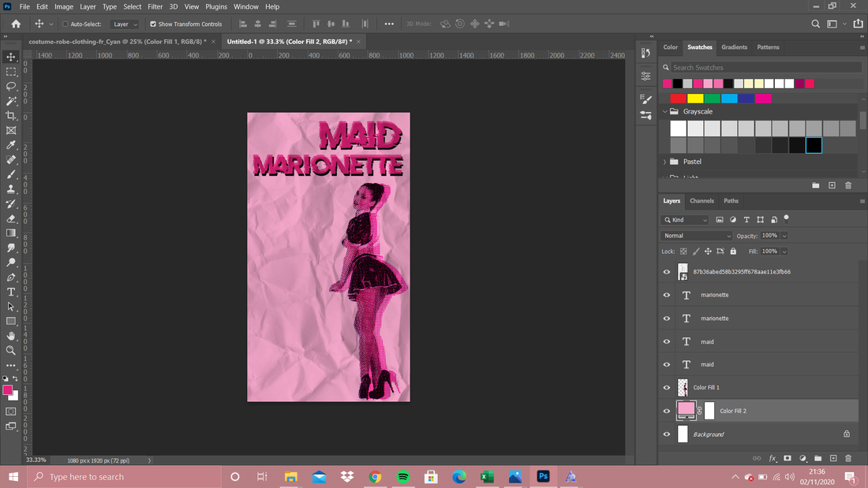Toggle layer filtering on/off switch
868x488 pixels.
786,219
